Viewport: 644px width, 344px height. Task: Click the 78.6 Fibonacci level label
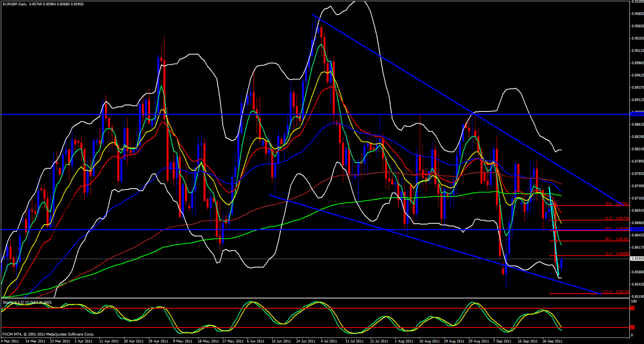[x=608, y=204]
